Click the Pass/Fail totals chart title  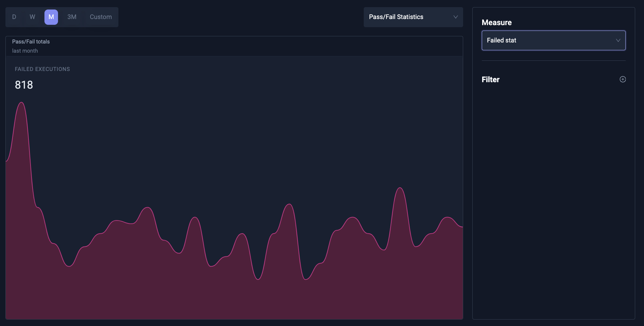31,41
